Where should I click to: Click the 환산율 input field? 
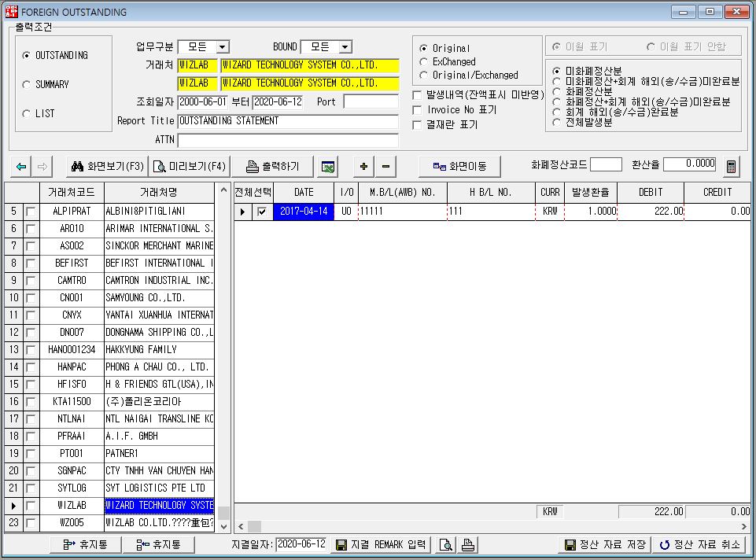click(690, 164)
